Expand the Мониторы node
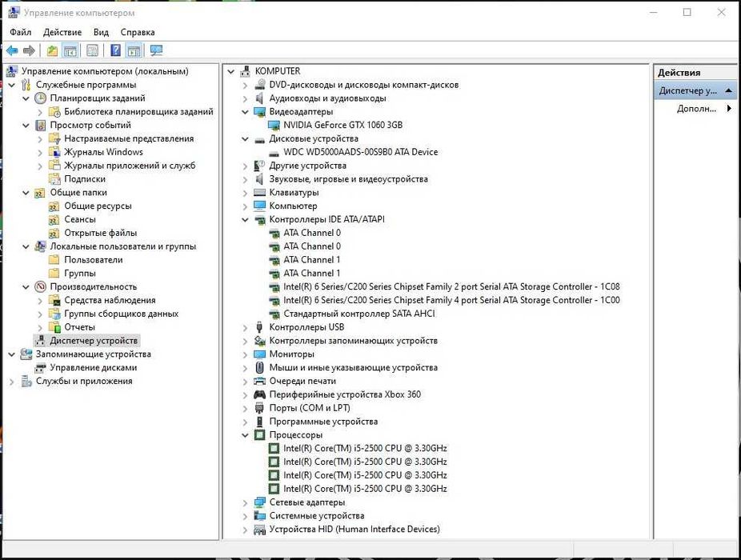Viewport: 741px width, 560px height. click(x=245, y=354)
